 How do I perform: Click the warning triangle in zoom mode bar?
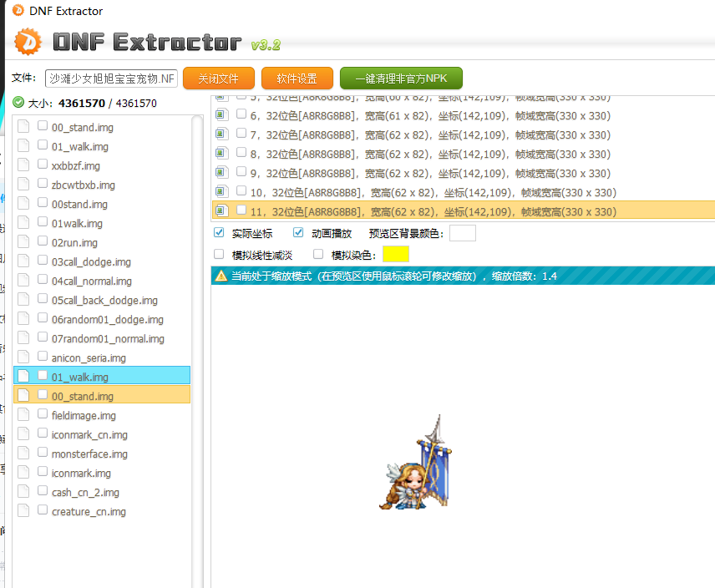[221, 276]
